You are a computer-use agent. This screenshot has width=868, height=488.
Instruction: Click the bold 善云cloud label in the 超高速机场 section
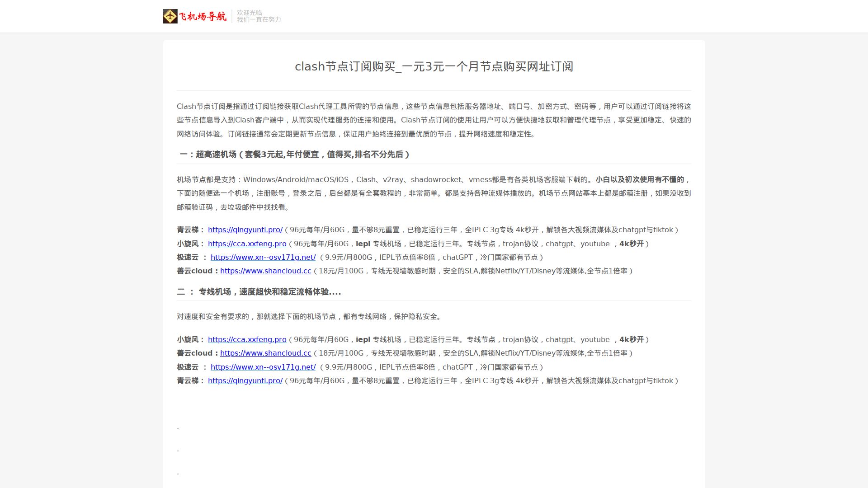(195, 271)
